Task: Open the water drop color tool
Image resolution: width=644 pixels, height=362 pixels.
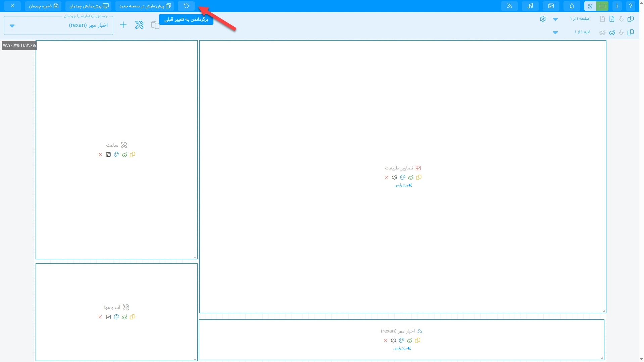Action: (572, 6)
